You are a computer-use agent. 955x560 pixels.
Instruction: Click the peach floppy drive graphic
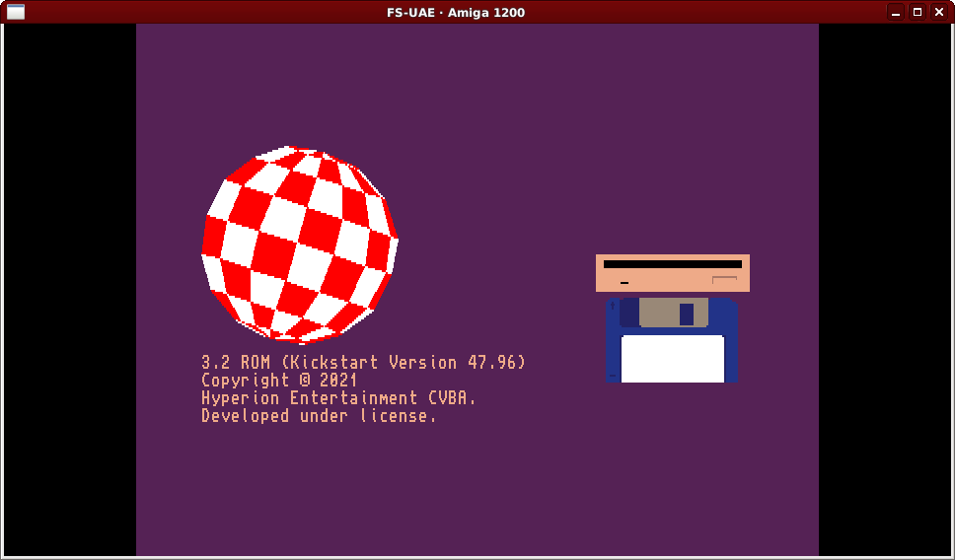[673, 273]
